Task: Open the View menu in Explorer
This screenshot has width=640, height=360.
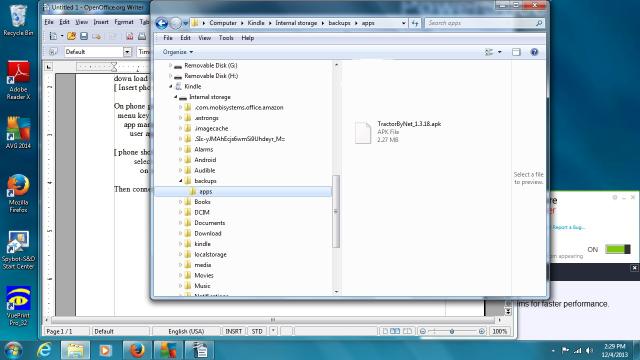Action: coord(204,38)
